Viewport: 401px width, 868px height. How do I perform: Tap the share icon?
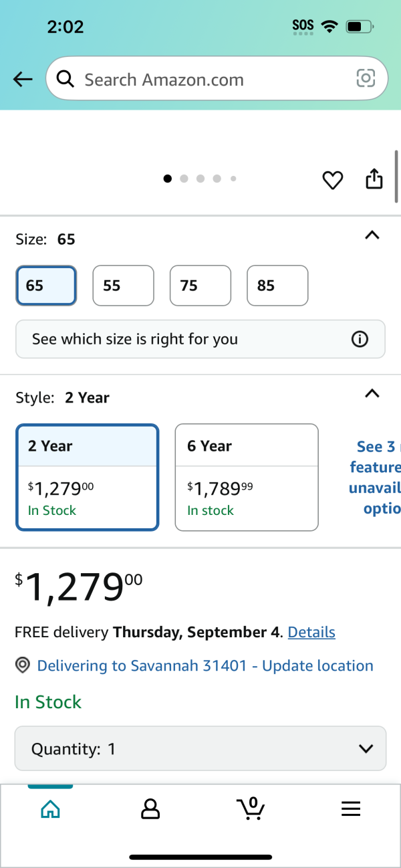(374, 179)
